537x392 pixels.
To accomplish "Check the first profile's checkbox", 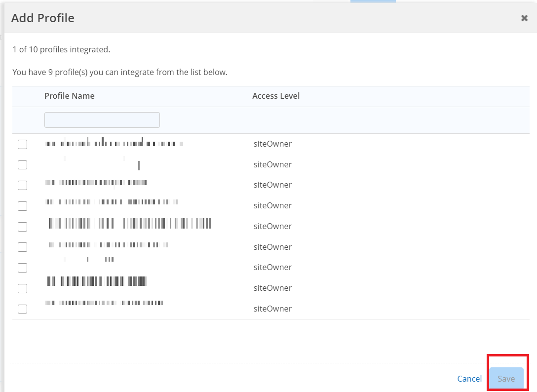I will click(x=22, y=144).
